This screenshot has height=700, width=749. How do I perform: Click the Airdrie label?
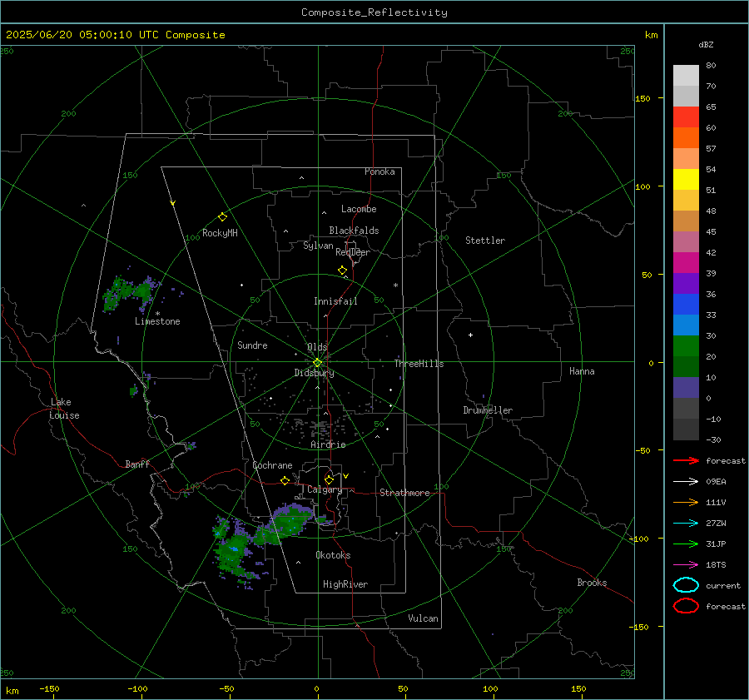click(x=328, y=444)
